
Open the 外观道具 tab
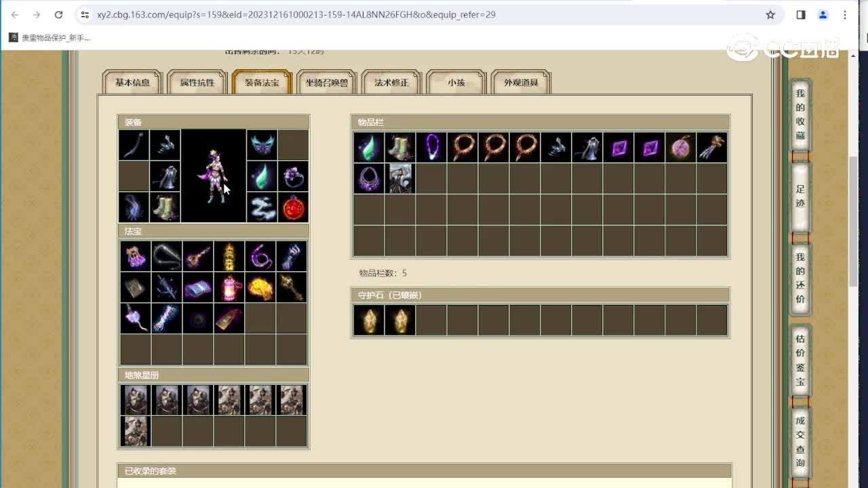(x=521, y=83)
